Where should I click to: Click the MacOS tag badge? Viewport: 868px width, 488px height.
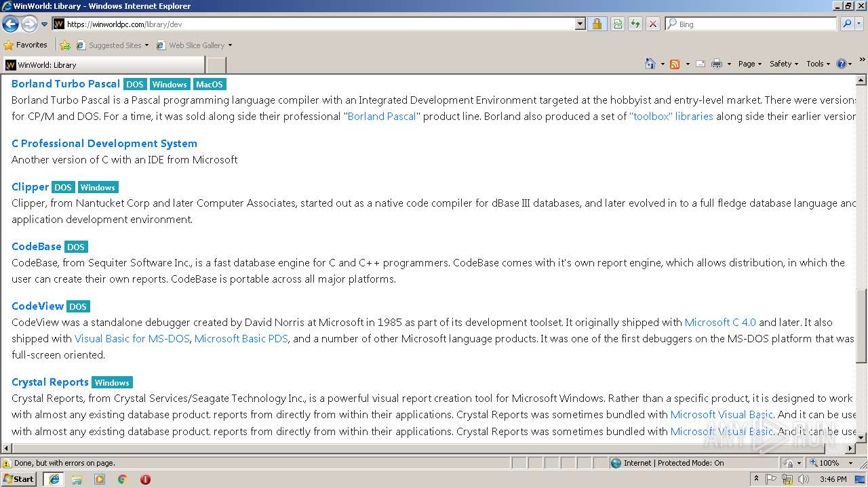tap(210, 85)
